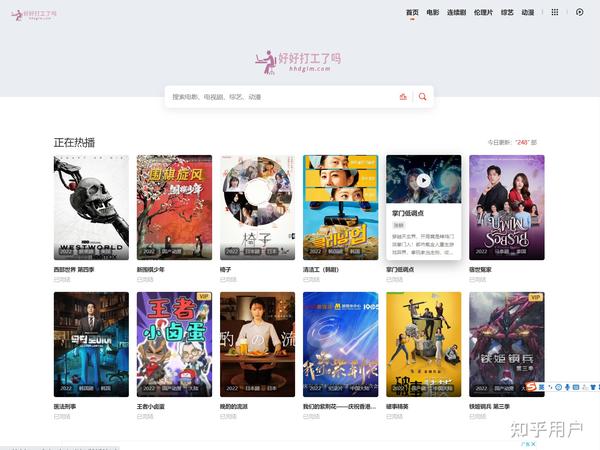This screenshot has width=600, height=450.
Task: Open the watch-history icon at top right
Action: 580,12
